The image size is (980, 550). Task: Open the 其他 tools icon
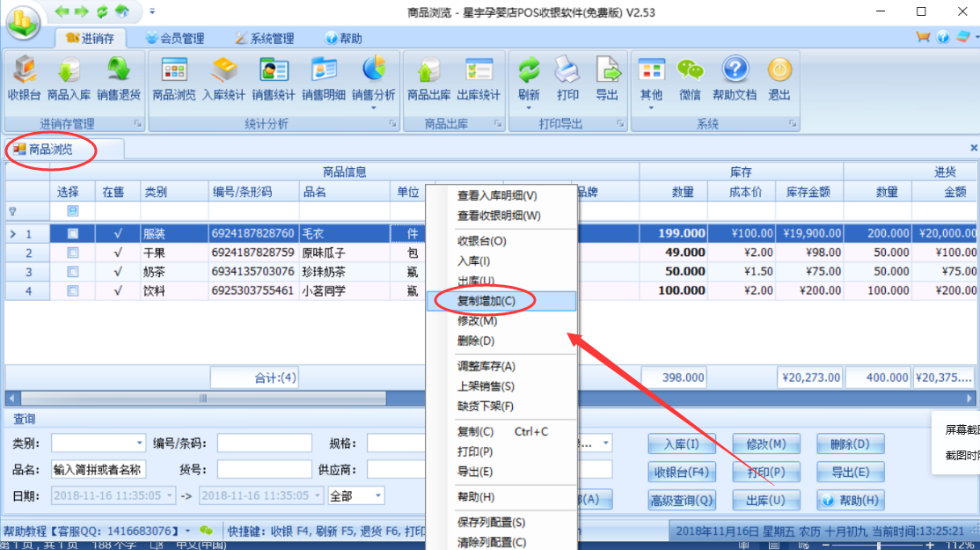(x=651, y=70)
